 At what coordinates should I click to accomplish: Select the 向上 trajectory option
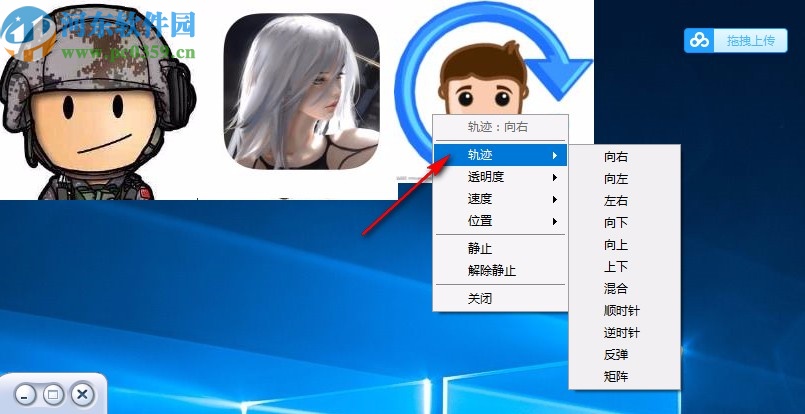625,245
